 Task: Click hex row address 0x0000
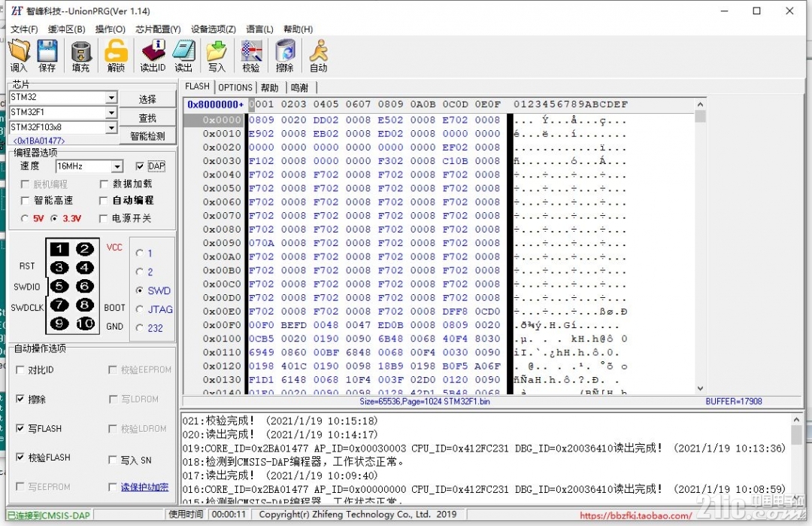click(x=222, y=120)
